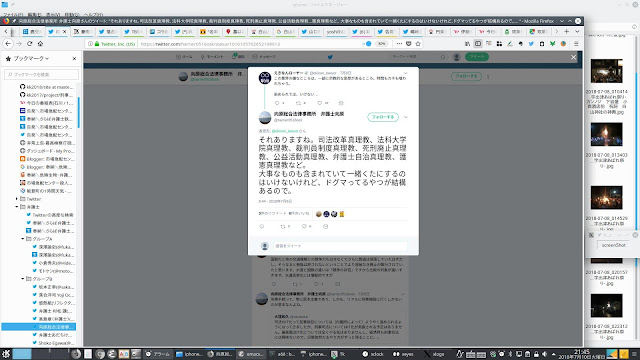Click the green padlock security icon
The image size is (640, 360).
[97, 44]
